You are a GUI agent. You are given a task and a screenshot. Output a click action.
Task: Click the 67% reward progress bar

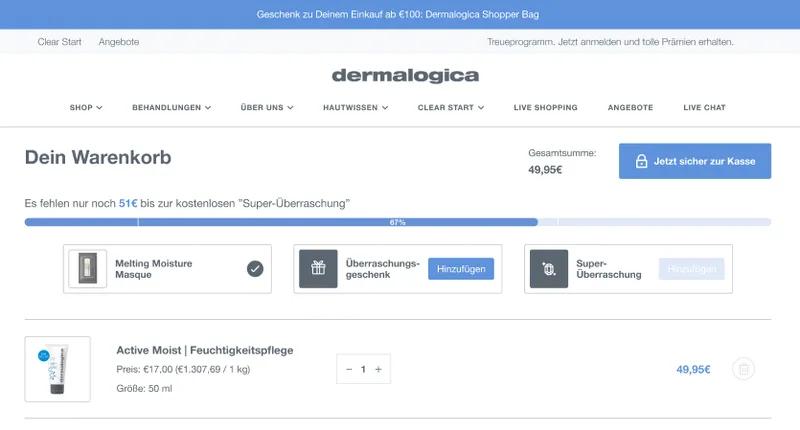(x=397, y=222)
